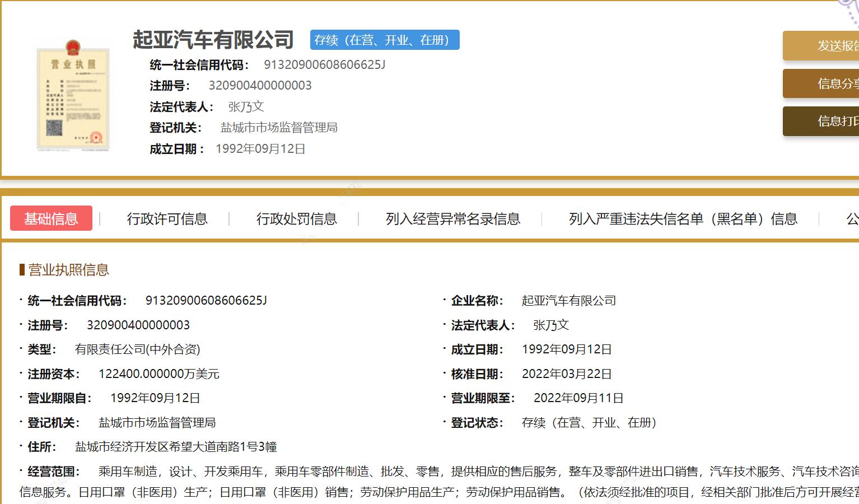Click 法定代表人 value in license info section
Image resolution: width=859 pixels, height=504 pixels.
click(x=551, y=325)
